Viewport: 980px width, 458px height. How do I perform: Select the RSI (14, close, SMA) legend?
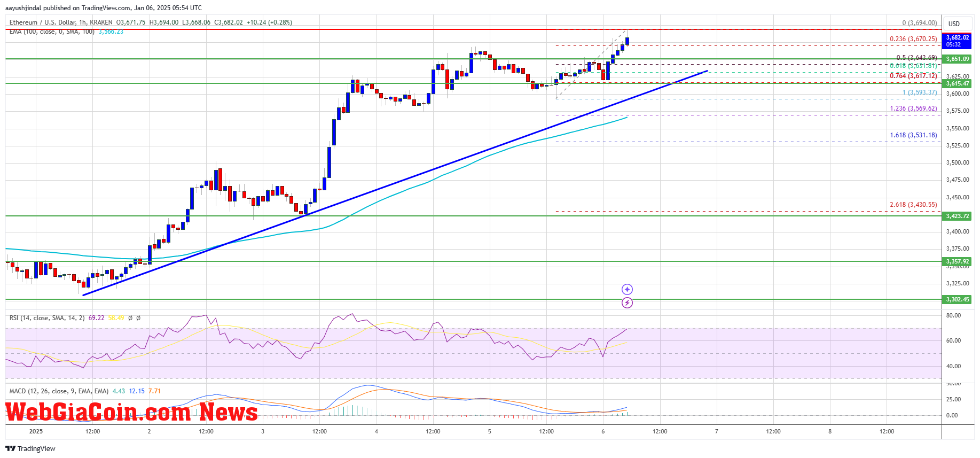[47, 318]
